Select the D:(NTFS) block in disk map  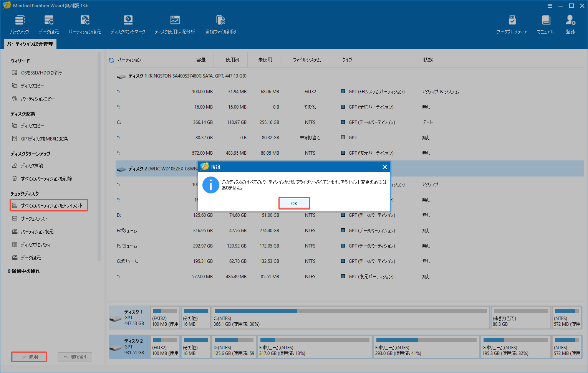[x=234, y=347]
